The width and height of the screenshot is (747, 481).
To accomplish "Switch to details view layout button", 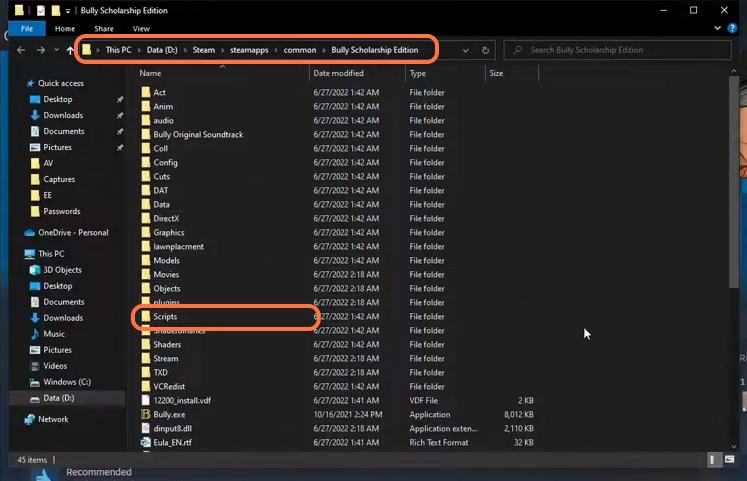I will pyautogui.click(x=713, y=460).
